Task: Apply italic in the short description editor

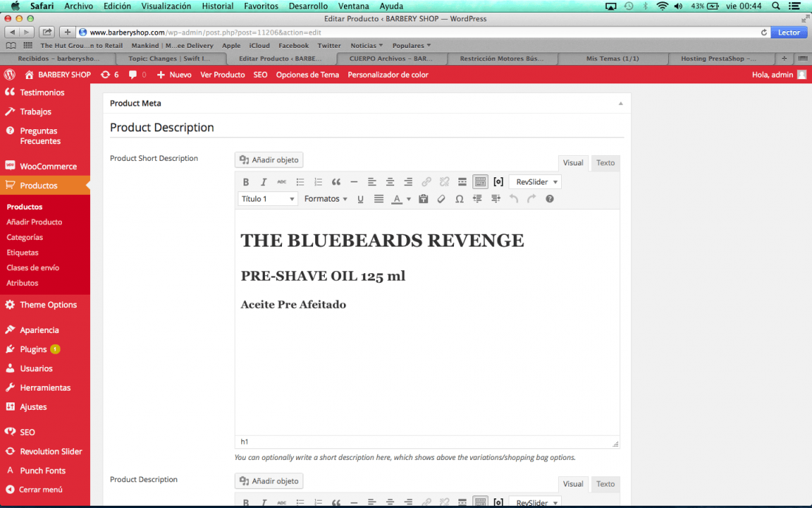Action: pyautogui.click(x=264, y=182)
